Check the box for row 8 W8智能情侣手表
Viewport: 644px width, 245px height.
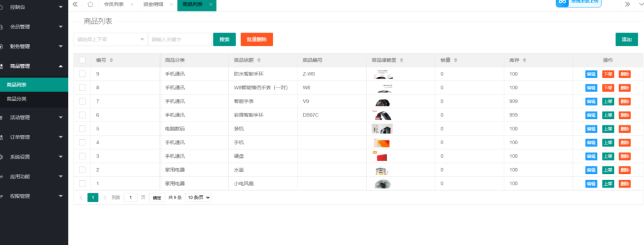tap(82, 88)
